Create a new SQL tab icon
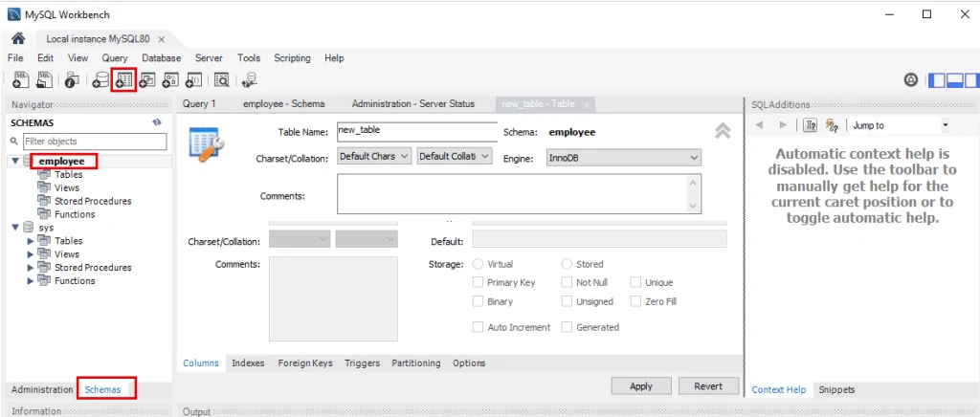980x417 pixels. [21, 80]
